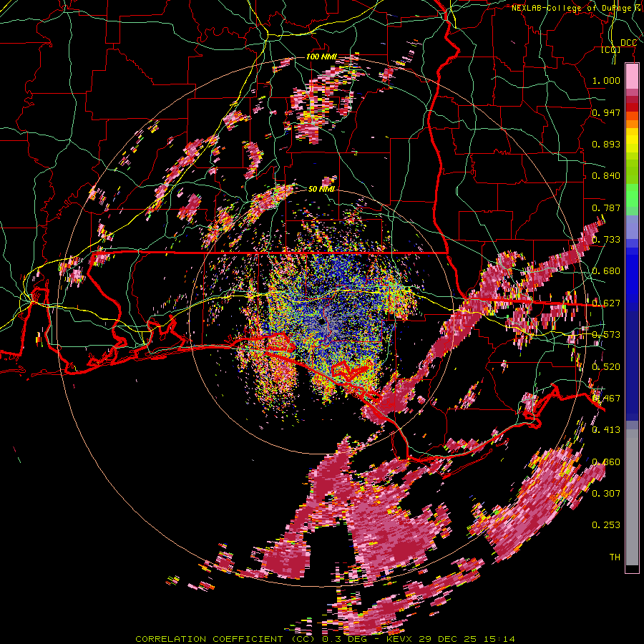Click the light pink top segment of the color bar

[x=632, y=77]
